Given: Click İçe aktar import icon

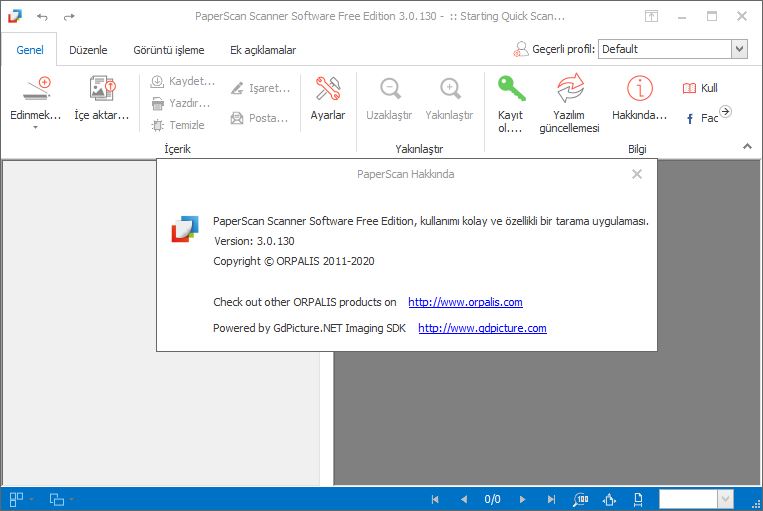Looking at the screenshot, I should tap(102, 88).
